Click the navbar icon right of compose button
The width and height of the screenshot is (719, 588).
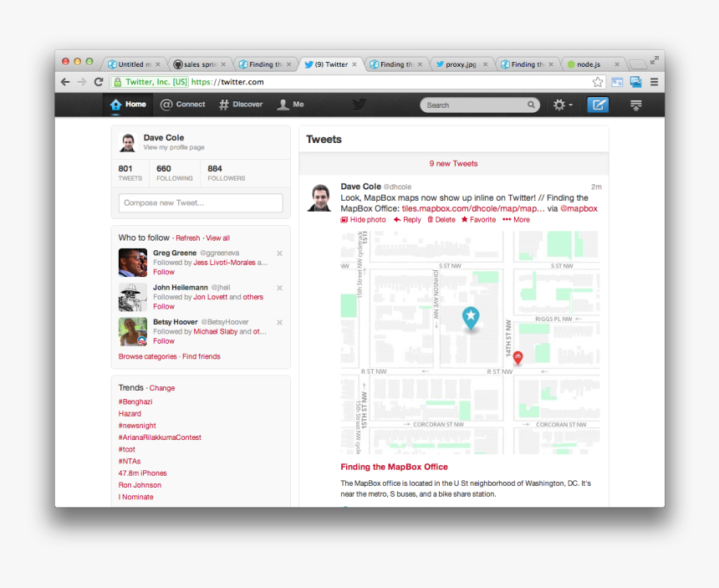635,105
